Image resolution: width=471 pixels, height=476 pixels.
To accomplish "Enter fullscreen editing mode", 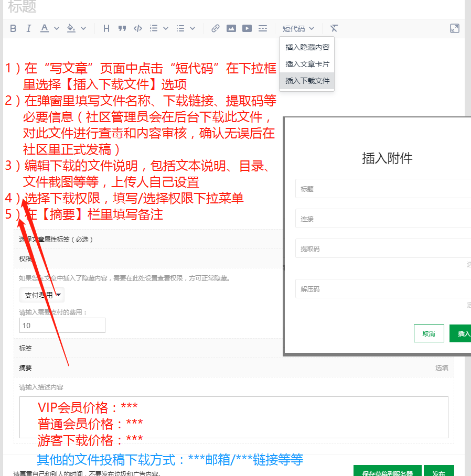I will [454, 28].
